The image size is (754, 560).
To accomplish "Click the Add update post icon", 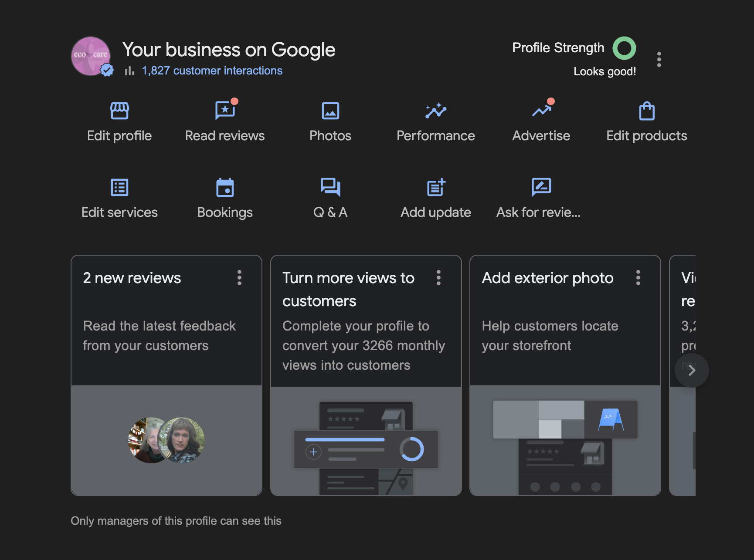I will 436,188.
